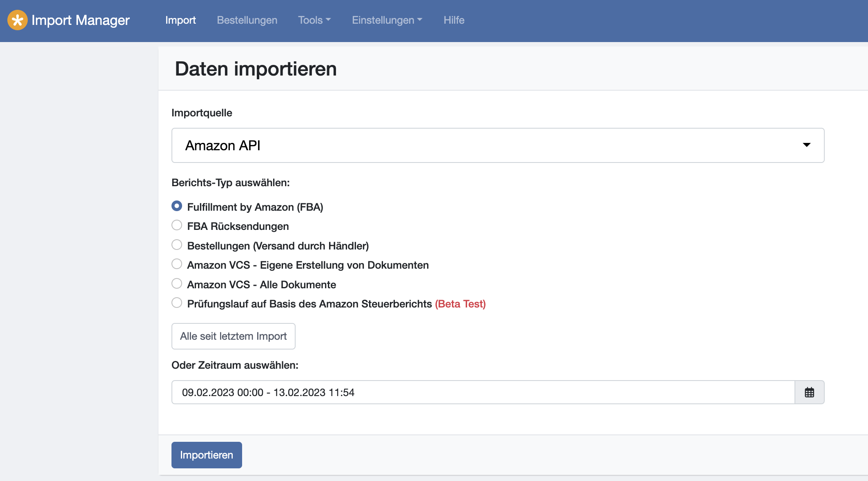Click the Import Manager title text
Viewport: 868px width, 481px height.
(x=80, y=20)
